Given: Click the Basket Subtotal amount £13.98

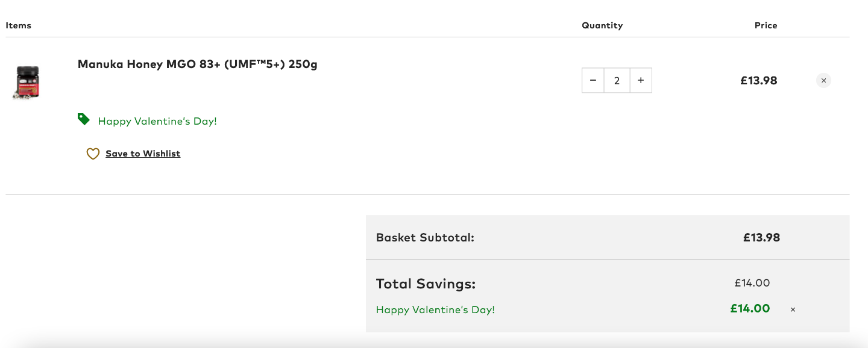Looking at the screenshot, I should [x=761, y=237].
